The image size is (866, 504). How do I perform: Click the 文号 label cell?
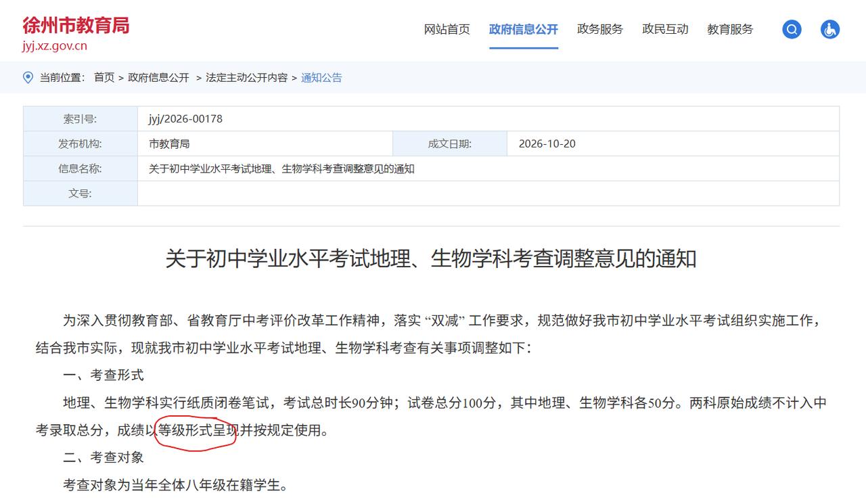(81, 193)
